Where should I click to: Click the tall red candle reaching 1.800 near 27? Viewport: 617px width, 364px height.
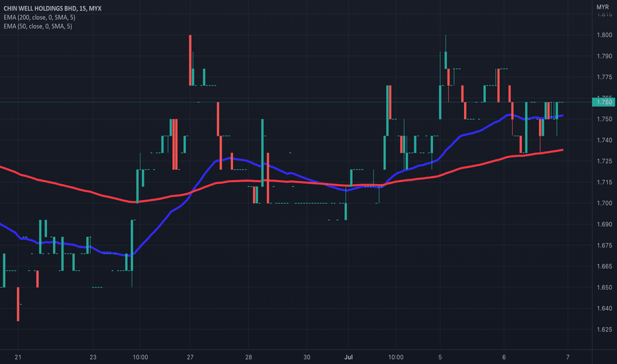click(190, 60)
